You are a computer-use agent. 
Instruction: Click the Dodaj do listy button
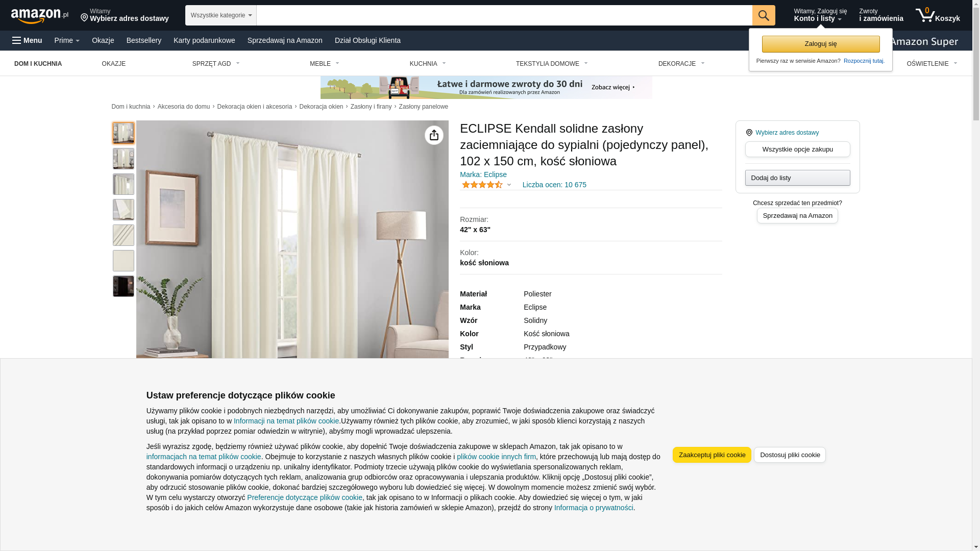[x=798, y=178]
